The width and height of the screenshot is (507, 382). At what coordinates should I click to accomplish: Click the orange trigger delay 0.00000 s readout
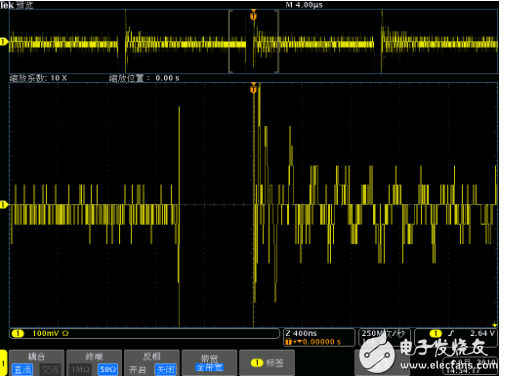(x=314, y=342)
